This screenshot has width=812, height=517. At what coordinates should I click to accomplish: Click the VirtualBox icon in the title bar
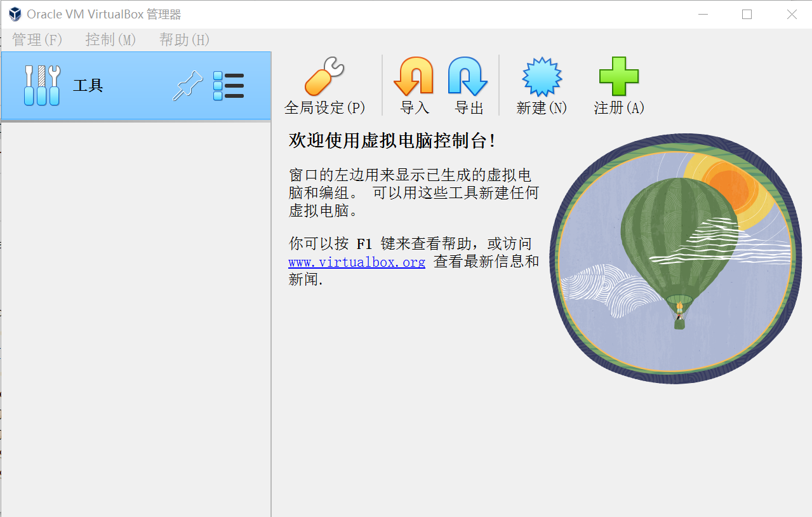point(15,15)
